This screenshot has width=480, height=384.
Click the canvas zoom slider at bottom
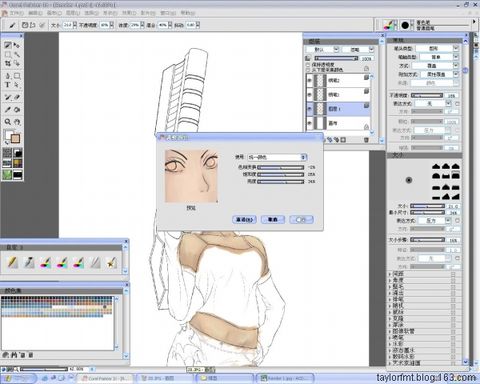coord(44,369)
